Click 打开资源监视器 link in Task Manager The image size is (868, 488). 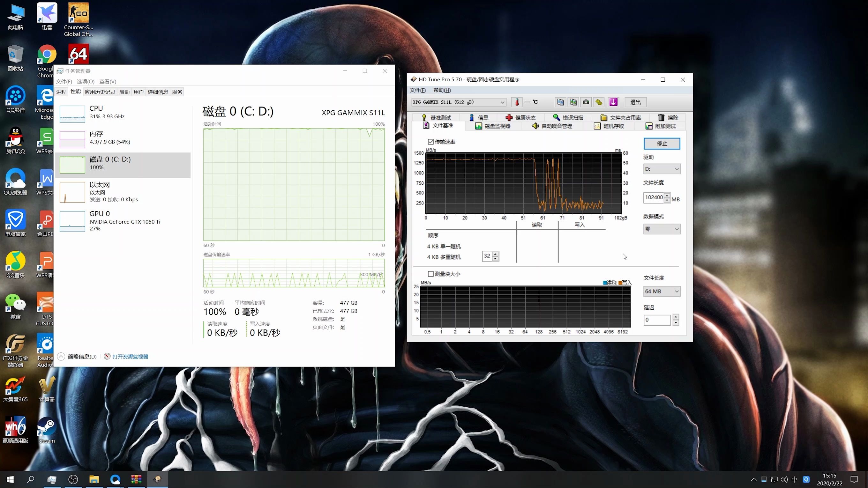131,356
